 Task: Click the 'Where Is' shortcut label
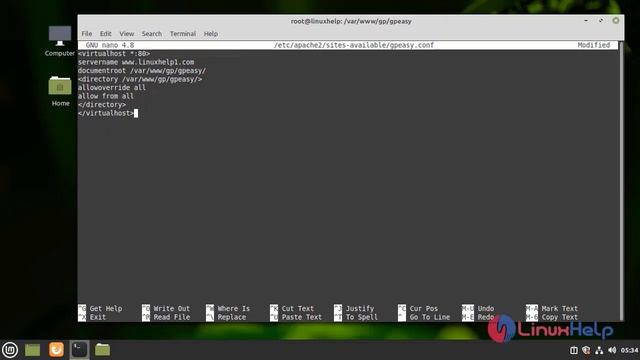click(234, 309)
